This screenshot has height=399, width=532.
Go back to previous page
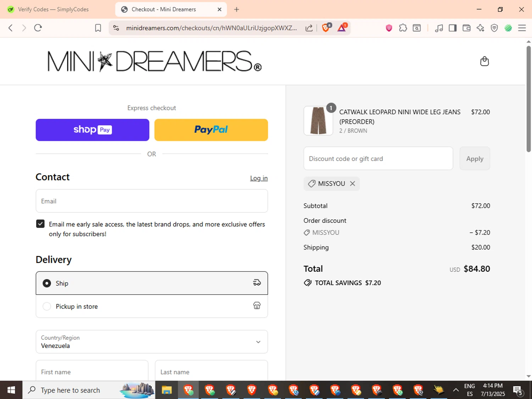click(x=11, y=28)
